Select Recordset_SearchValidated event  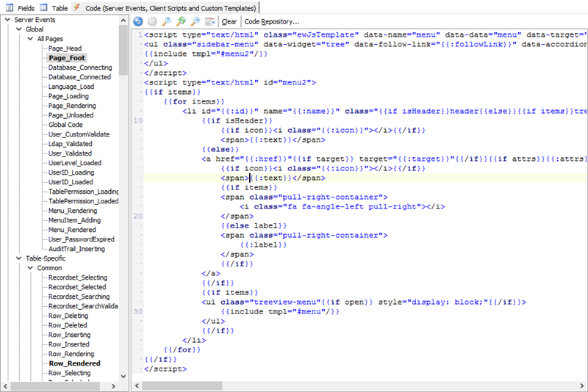coord(83,306)
